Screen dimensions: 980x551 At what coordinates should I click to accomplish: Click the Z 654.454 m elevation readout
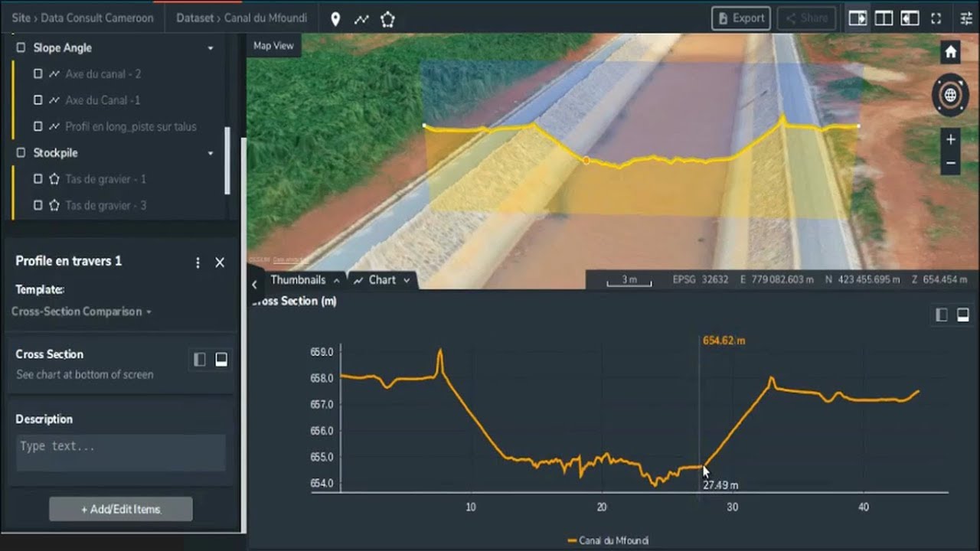point(939,279)
